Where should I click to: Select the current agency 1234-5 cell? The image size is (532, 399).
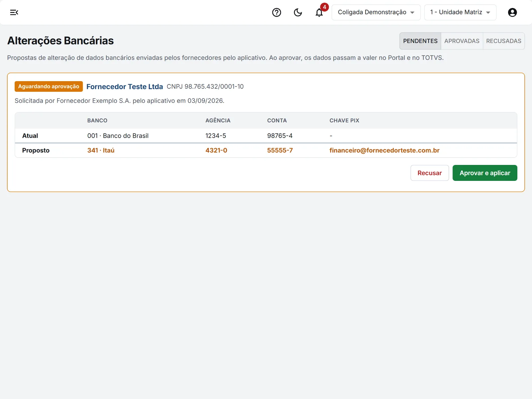pos(216,136)
